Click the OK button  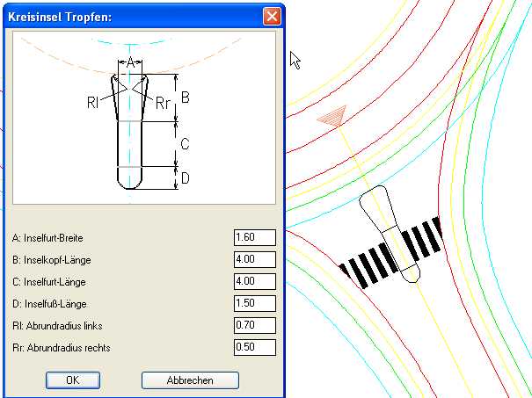72,380
